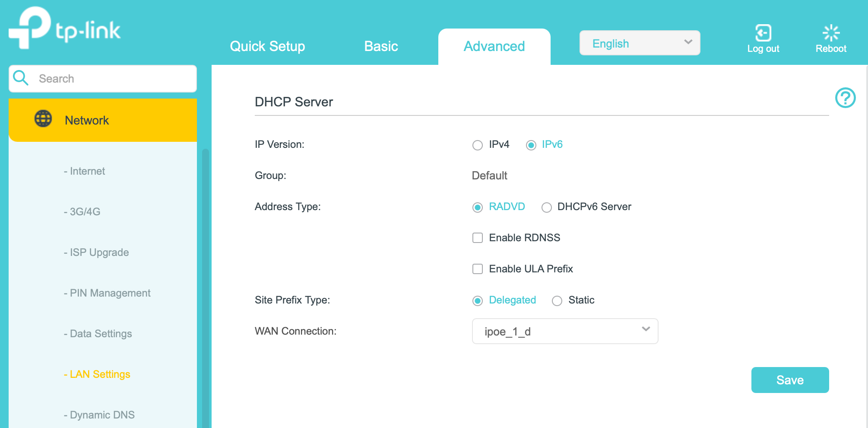Choose Static site prefix type

pyautogui.click(x=557, y=300)
